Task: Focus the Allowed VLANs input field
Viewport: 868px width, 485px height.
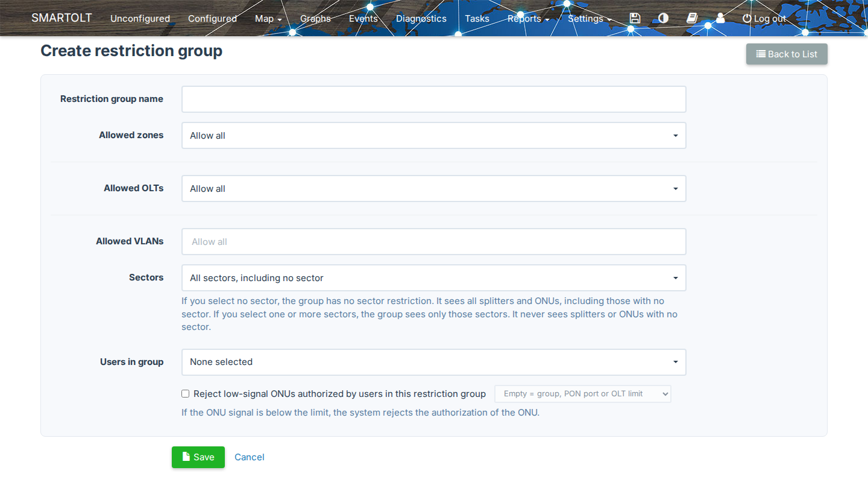Action: pos(434,241)
